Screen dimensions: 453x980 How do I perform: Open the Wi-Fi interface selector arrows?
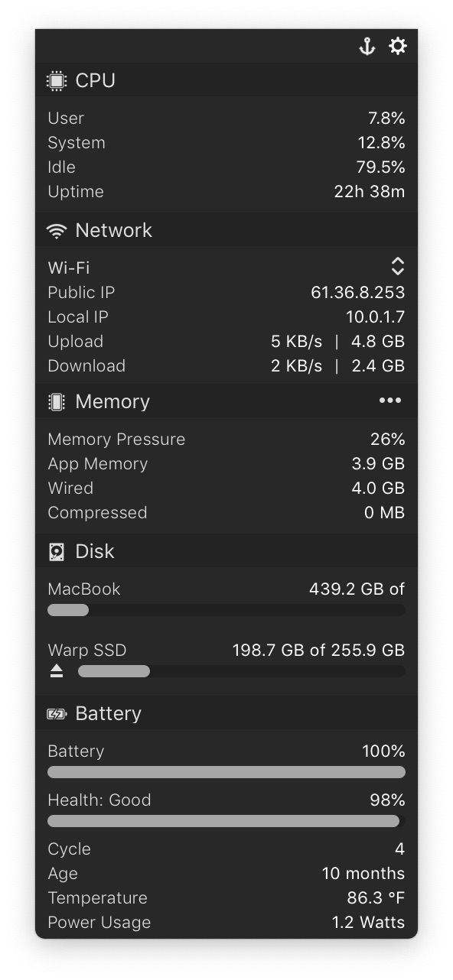tap(398, 266)
